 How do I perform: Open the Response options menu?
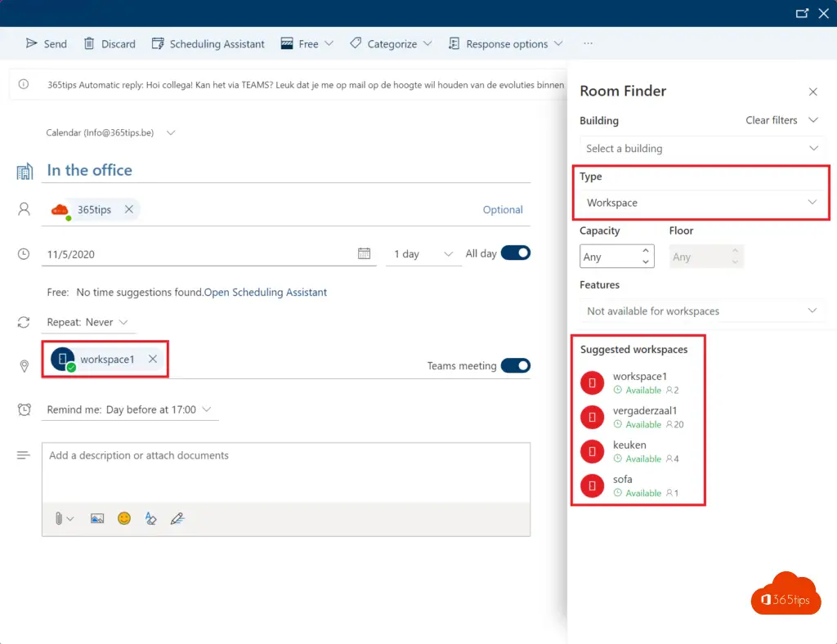click(506, 44)
